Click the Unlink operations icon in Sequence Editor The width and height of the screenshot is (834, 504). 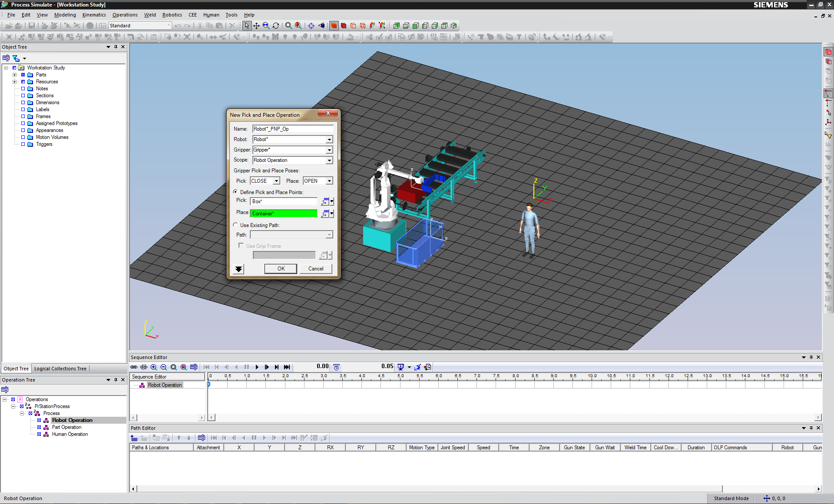coord(144,367)
